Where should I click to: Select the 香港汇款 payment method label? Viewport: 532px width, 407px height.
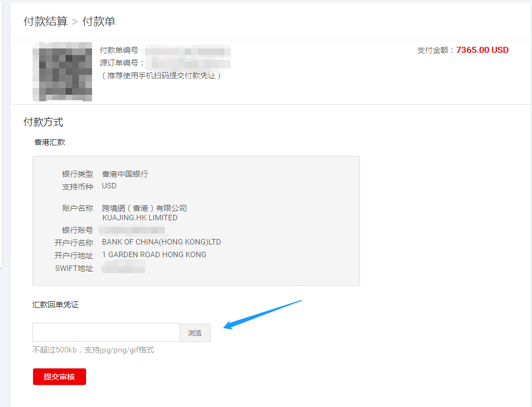[50, 142]
